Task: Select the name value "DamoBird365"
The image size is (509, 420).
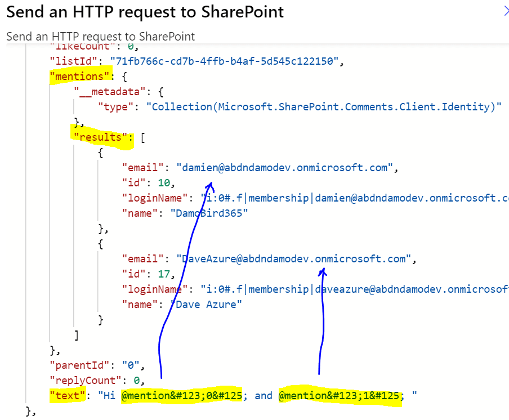Action: tap(209, 213)
